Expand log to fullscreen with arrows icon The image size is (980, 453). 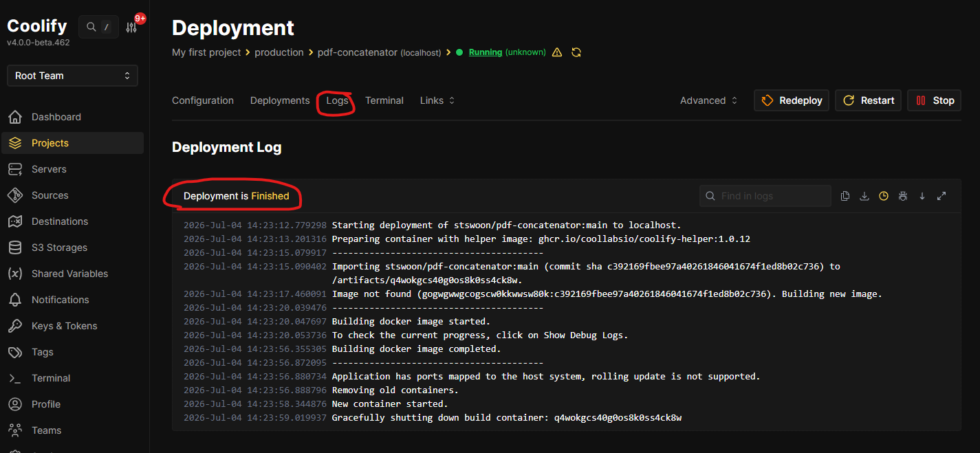(x=941, y=196)
